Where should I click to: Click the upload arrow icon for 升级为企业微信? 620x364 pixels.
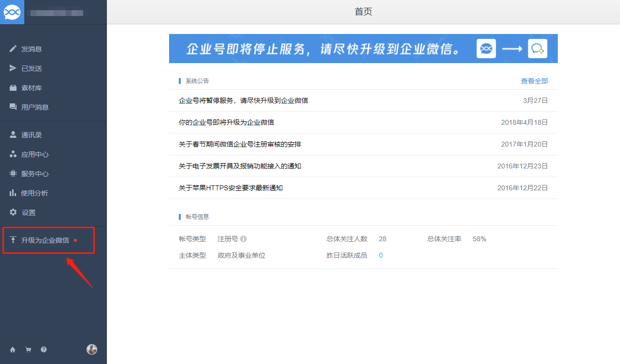click(x=13, y=240)
